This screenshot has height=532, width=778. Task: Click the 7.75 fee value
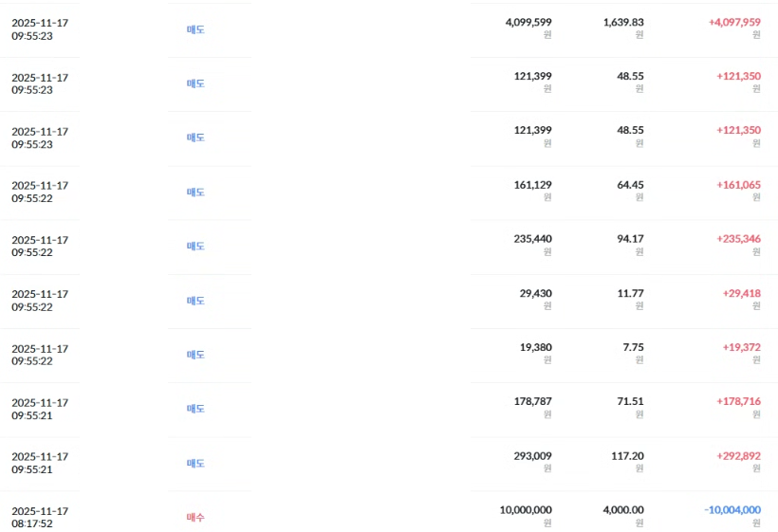tap(633, 348)
